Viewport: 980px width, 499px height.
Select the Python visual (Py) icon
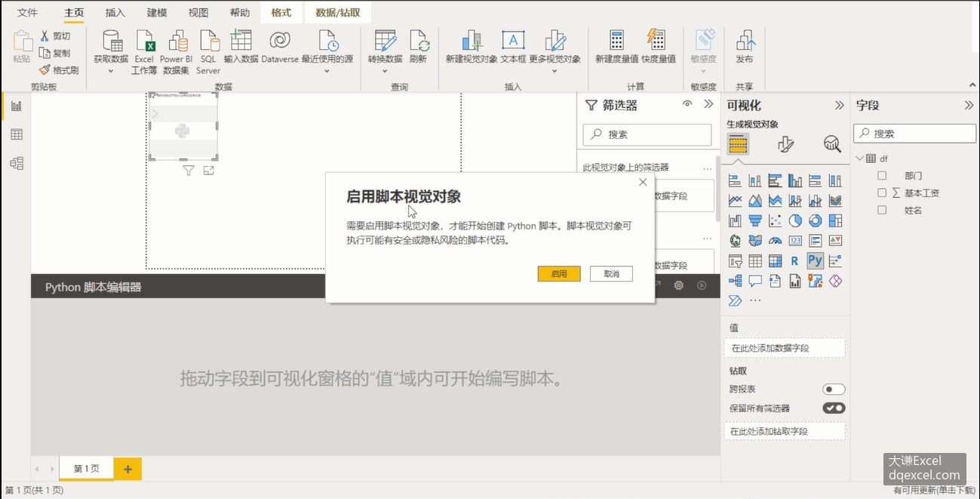pyautogui.click(x=815, y=260)
